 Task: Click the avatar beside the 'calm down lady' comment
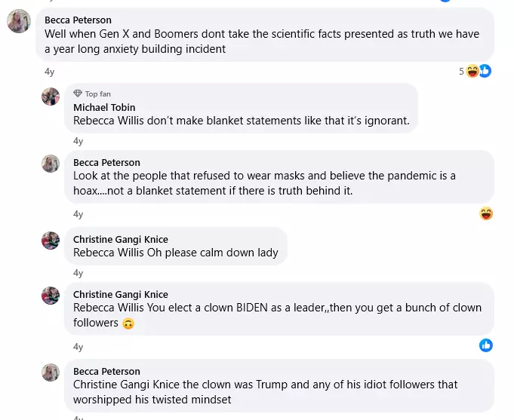pos(51,241)
